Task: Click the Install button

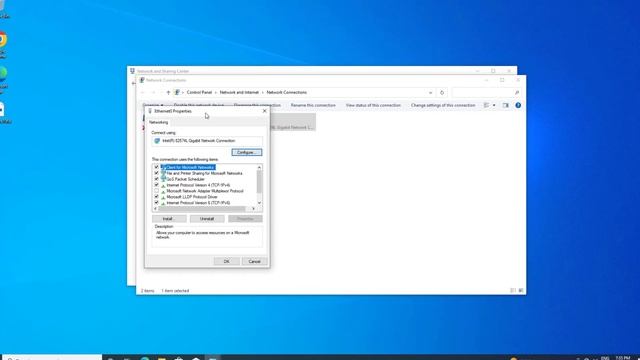Action: pyautogui.click(x=169, y=219)
